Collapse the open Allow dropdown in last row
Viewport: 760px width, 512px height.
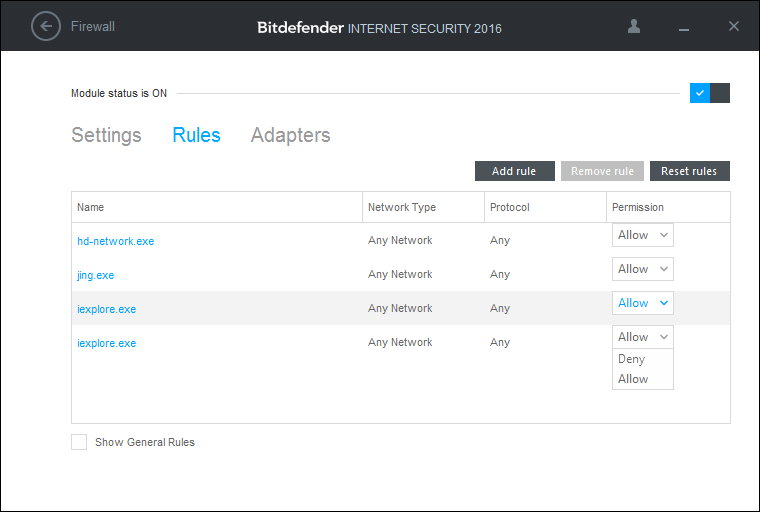tap(643, 337)
